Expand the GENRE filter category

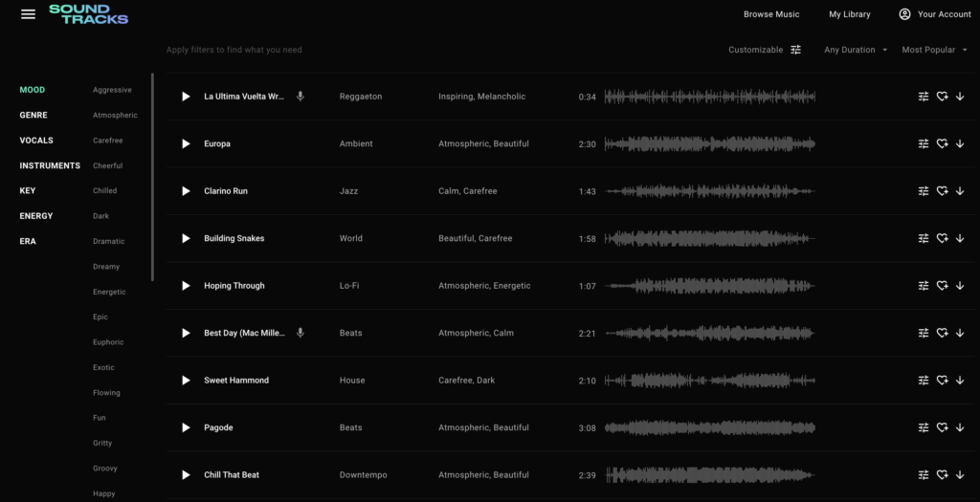pos(33,116)
